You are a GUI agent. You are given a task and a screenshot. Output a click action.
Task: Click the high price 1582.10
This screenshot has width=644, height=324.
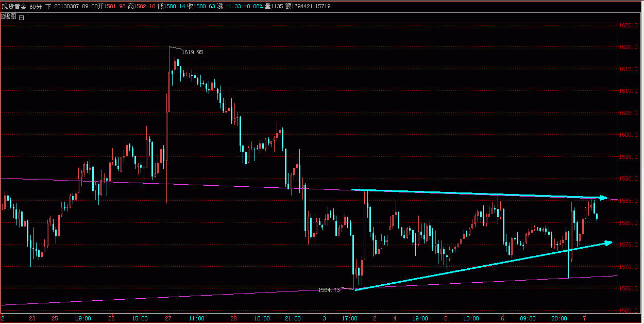(x=145, y=6)
